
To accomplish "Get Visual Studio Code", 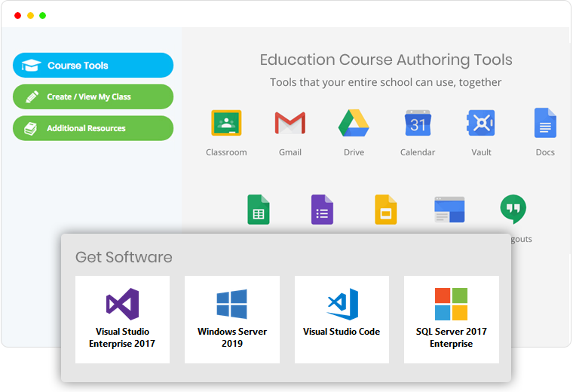I will point(342,320).
